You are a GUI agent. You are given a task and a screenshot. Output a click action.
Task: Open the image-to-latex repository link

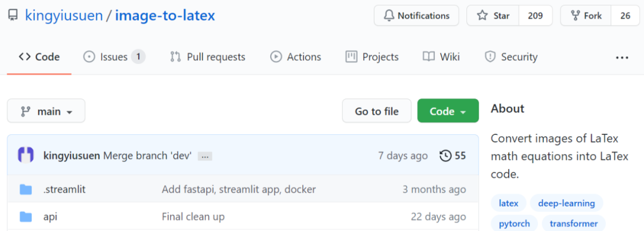165,16
